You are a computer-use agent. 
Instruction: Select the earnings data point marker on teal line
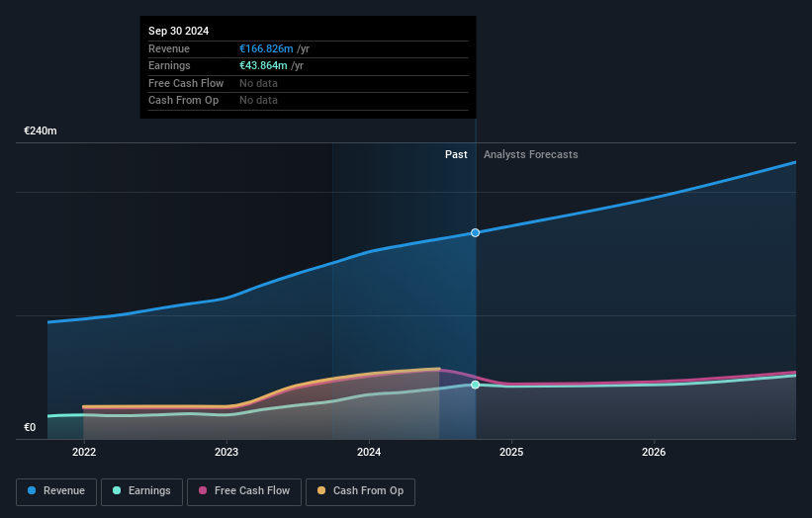[x=476, y=385]
